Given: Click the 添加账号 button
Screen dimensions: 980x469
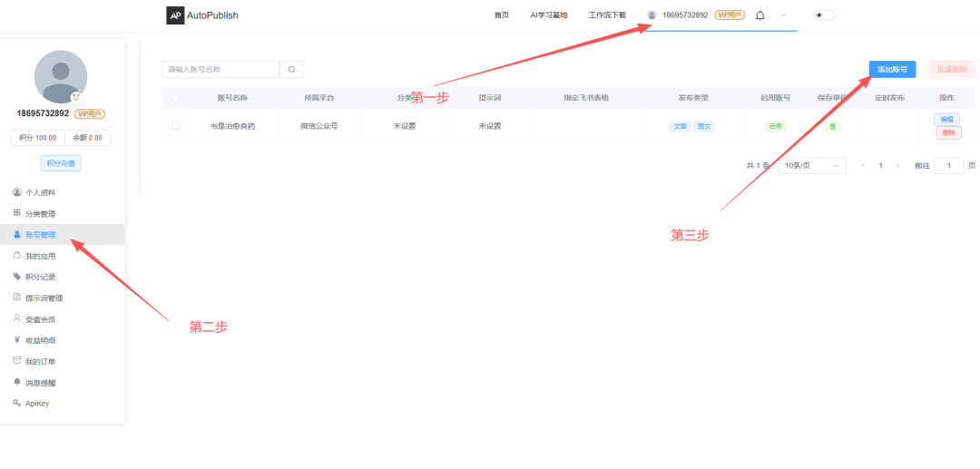Looking at the screenshot, I should pos(893,69).
